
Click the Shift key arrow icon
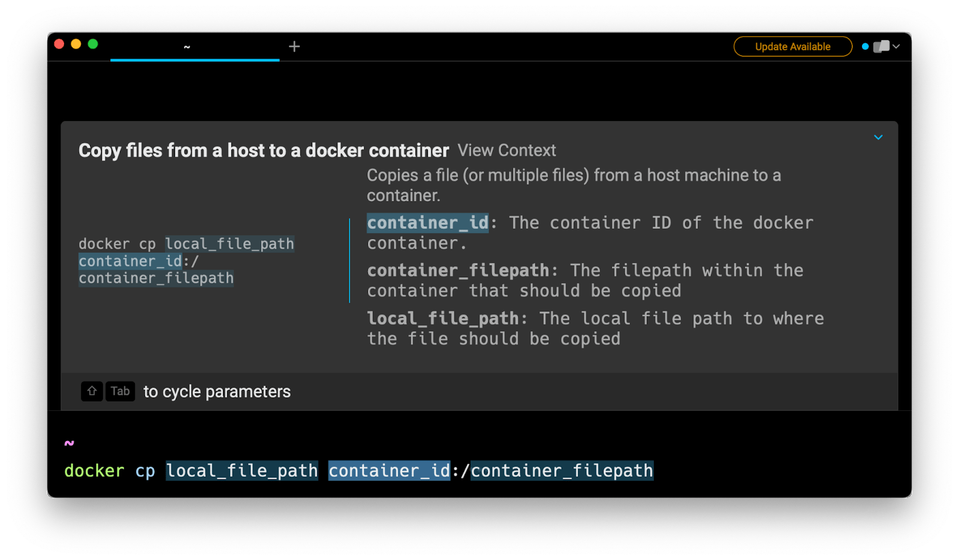92,391
